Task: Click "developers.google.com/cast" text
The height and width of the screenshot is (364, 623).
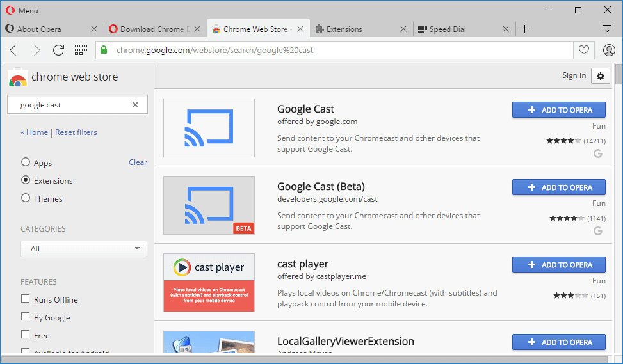Action: (x=327, y=199)
